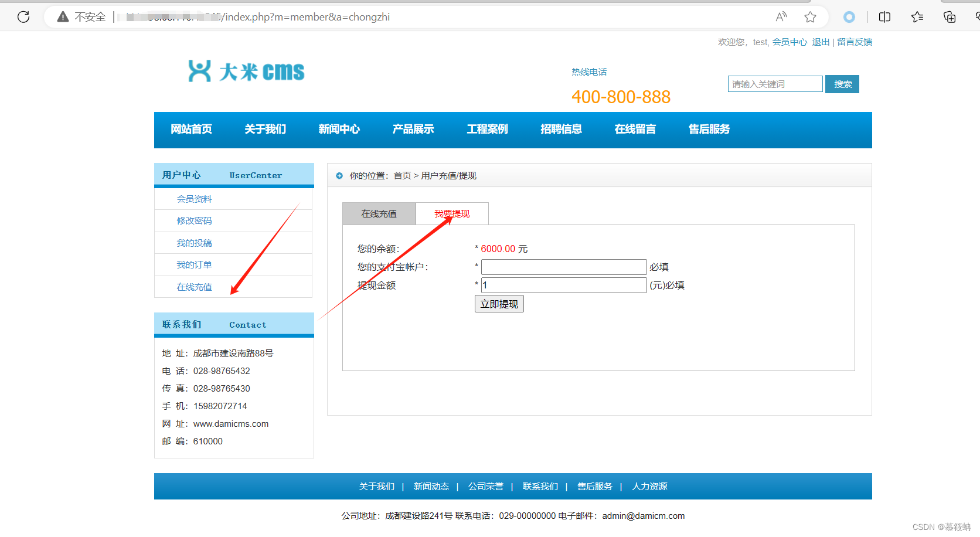The height and width of the screenshot is (537, 980).
Task: Click fax number 028-98765430
Action: point(222,389)
